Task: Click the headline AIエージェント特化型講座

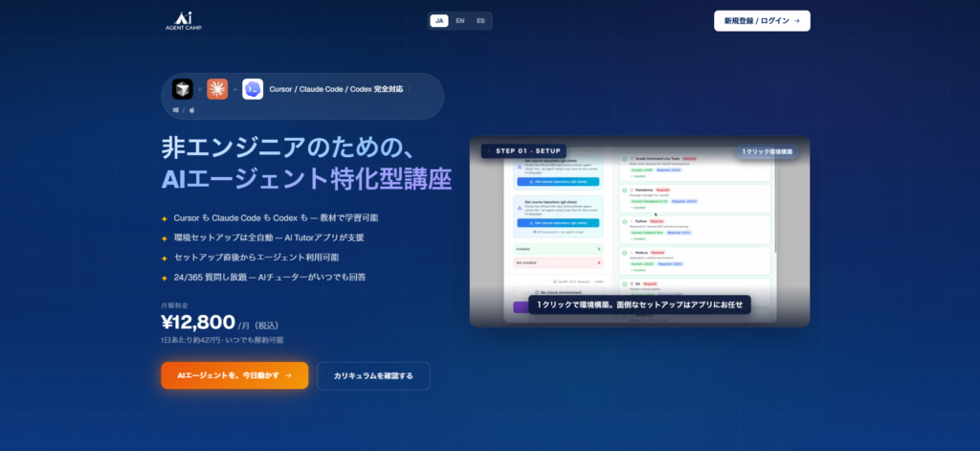Action: tap(306, 179)
